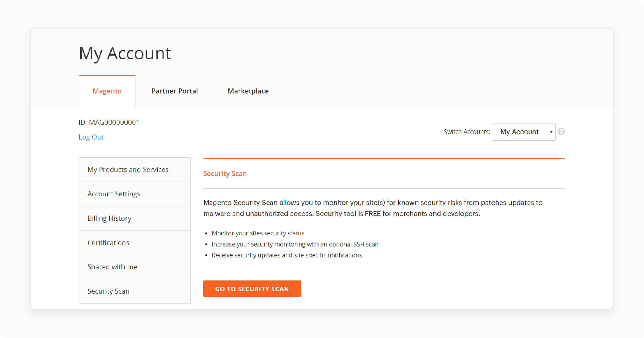Go to Account Settings
The width and height of the screenshot is (644, 338).
coord(135,194)
